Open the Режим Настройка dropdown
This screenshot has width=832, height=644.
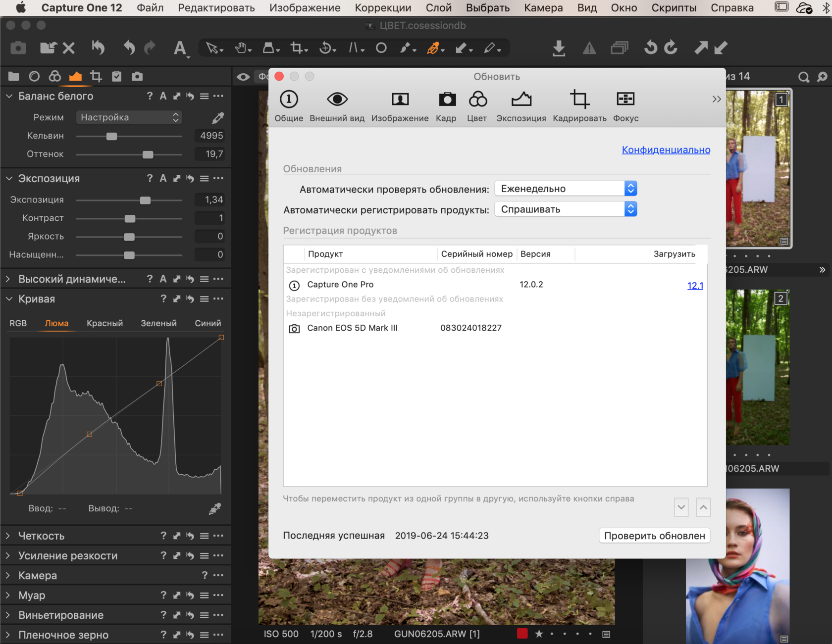(129, 117)
